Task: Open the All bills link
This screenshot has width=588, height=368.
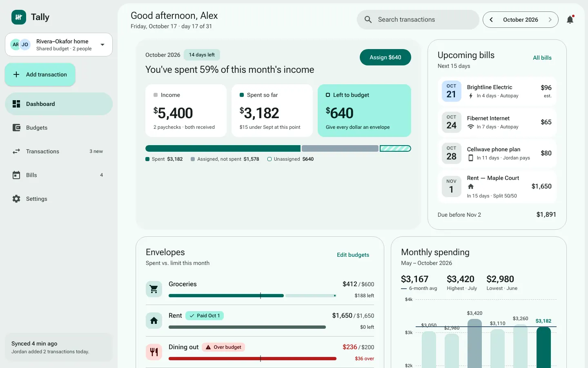Action: click(x=542, y=58)
